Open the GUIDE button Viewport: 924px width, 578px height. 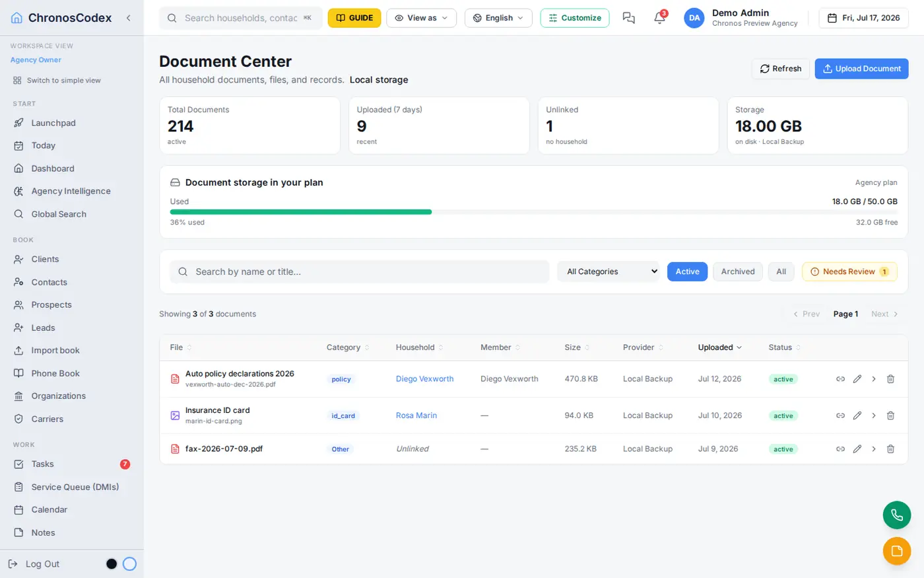coord(354,18)
